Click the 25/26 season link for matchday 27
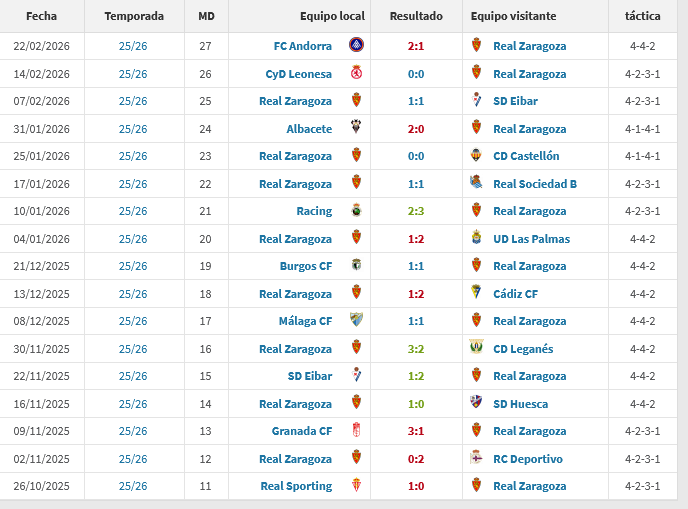The image size is (688, 509). coord(133,46)
